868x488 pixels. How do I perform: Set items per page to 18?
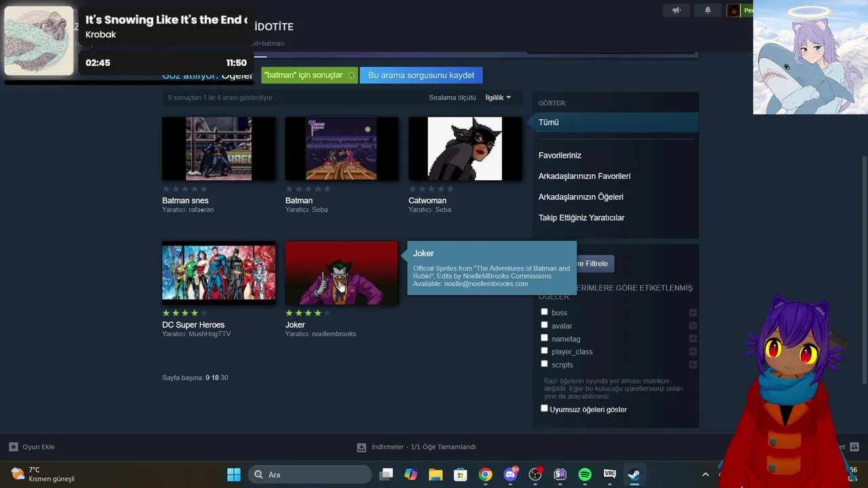pyautogui.click(x=215, y=378)
